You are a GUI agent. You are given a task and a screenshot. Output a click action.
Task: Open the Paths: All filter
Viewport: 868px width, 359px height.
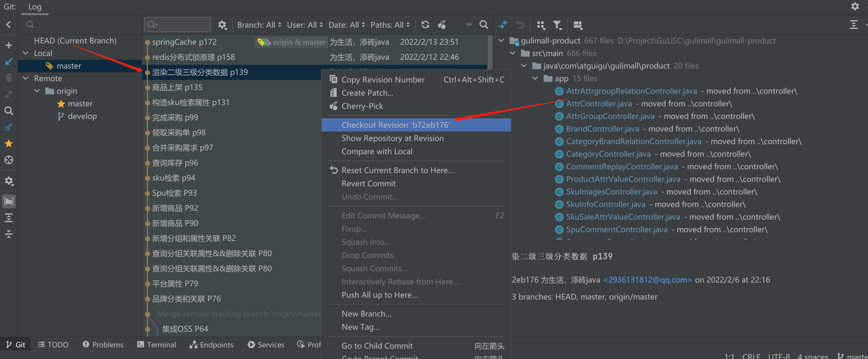(390, 25)
